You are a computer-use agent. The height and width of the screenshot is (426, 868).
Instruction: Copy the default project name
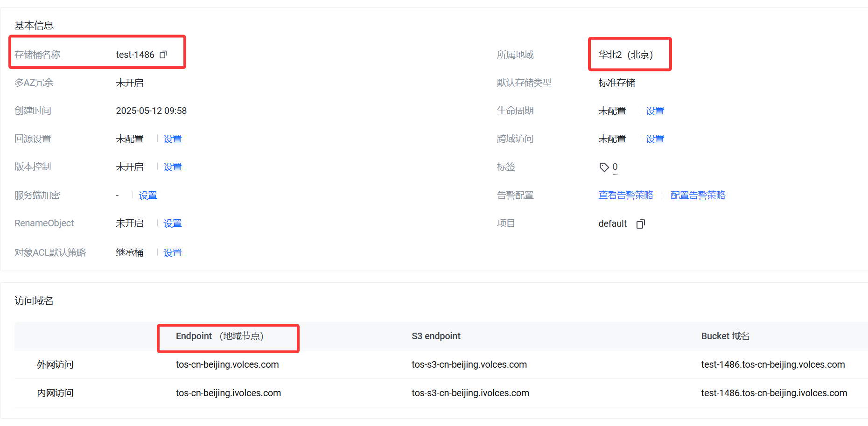pos(640,224)
